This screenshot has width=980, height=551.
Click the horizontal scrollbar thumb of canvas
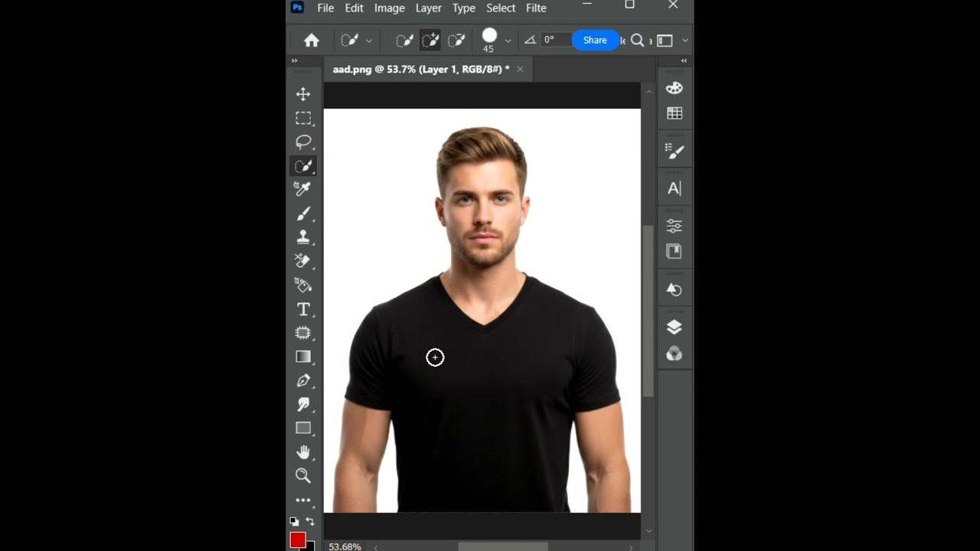click(503, 546)
